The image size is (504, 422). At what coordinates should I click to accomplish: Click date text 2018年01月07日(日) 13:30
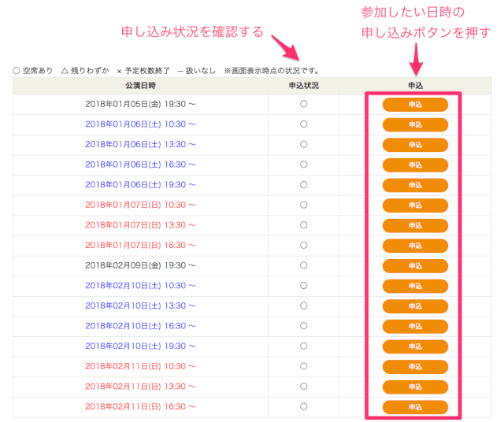140,225
